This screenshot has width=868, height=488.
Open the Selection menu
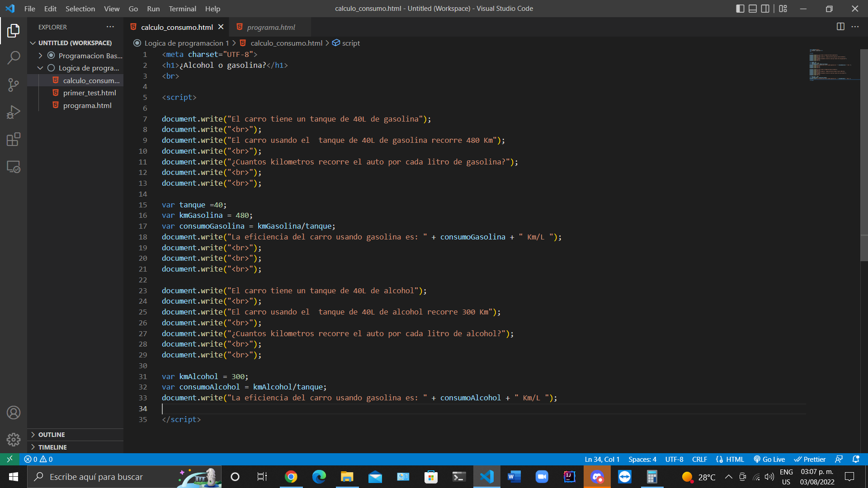pos(80,9)
